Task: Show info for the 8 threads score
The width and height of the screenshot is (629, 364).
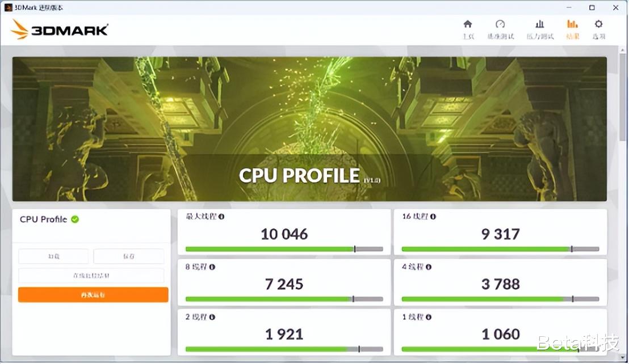Action: [x=212, y=266]
